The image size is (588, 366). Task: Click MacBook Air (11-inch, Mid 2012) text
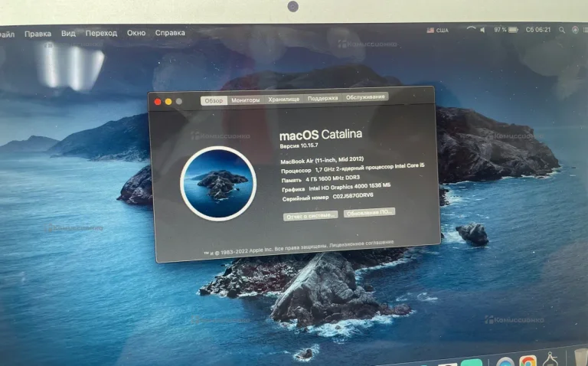[322, 160]
